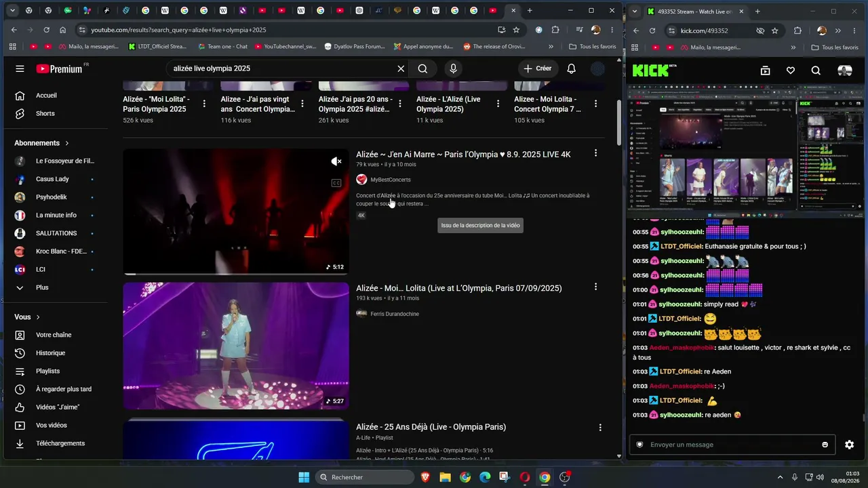Open Kick following heart icon
The image size is (868, 488).
[791, 70]
